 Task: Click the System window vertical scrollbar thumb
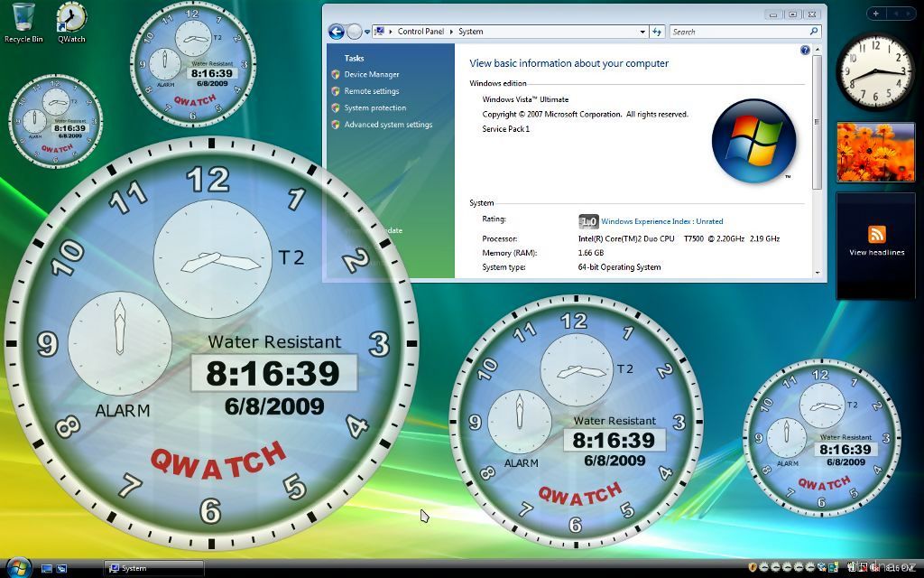816,123
